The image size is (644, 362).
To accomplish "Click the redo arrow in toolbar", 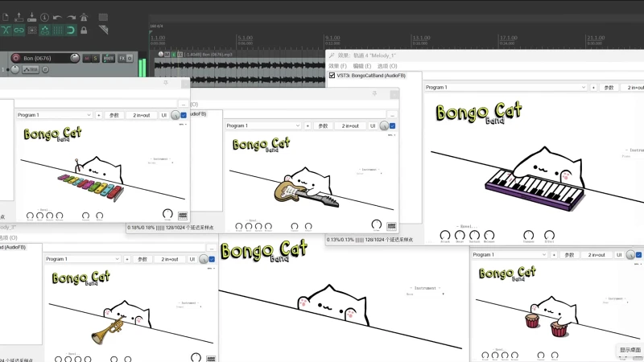I will click(x=71, y=17).
